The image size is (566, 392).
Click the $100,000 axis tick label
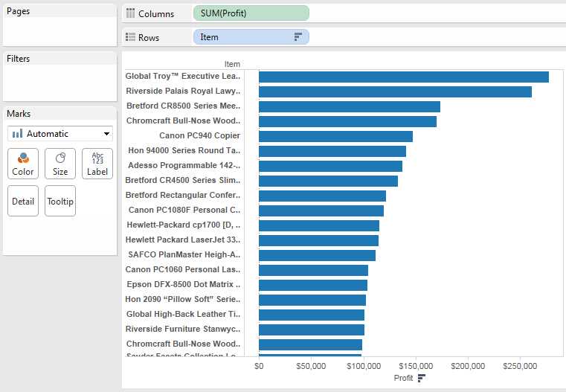[x=364, y=366]
